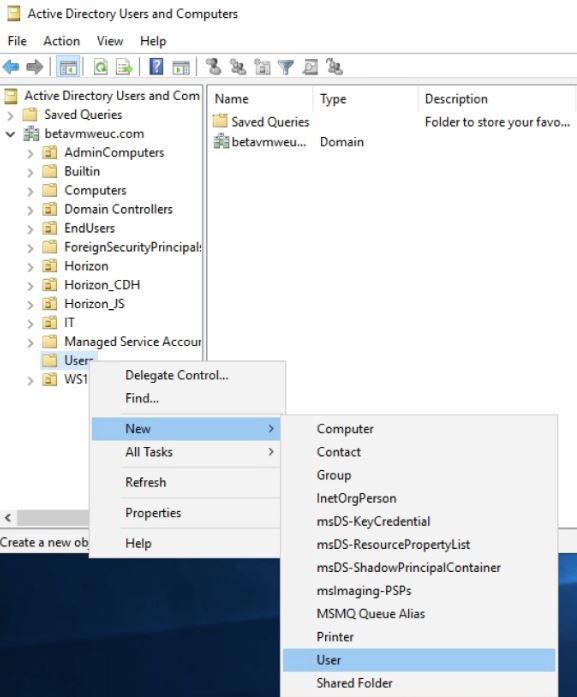
Task: Expand the Saved Queries tree node
Action: pos(10,116)
